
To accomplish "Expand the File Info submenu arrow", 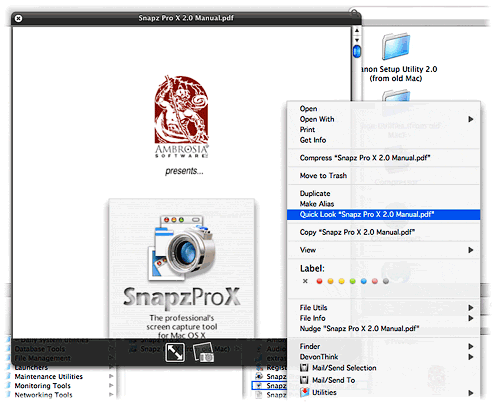I will (471, 318).
